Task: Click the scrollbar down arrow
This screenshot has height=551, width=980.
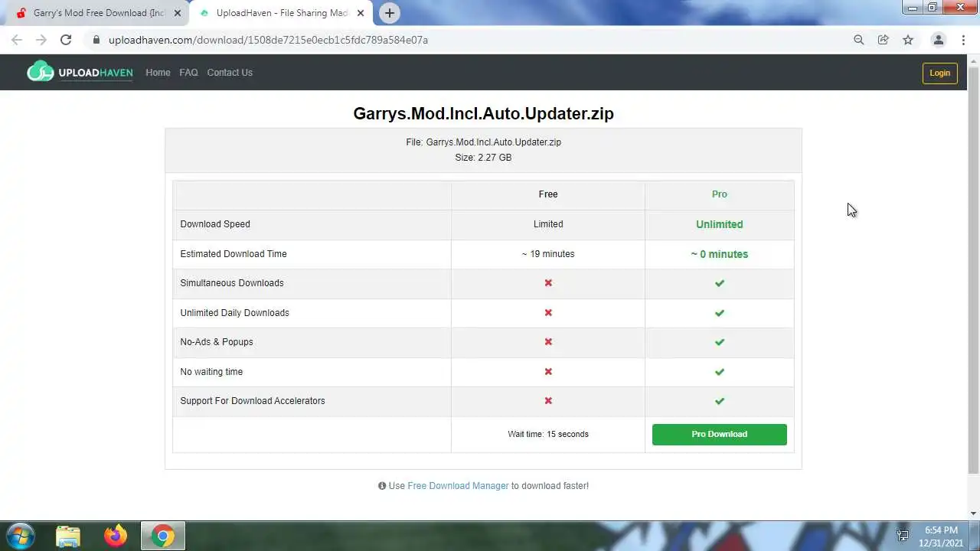Action: (973, 514)
